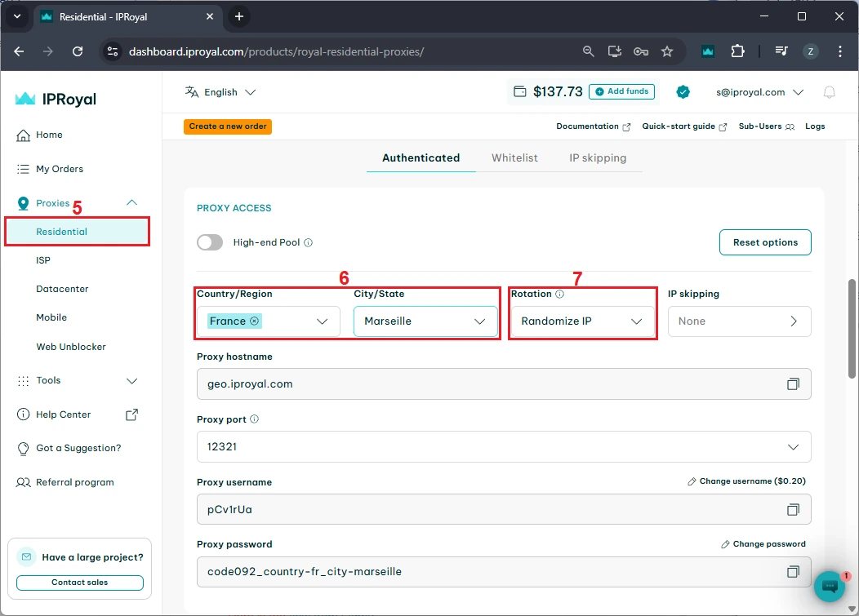This screenshot has width=859, height=616.
Task: Enable the High-end Pool toggle
Action: (210, 242)
